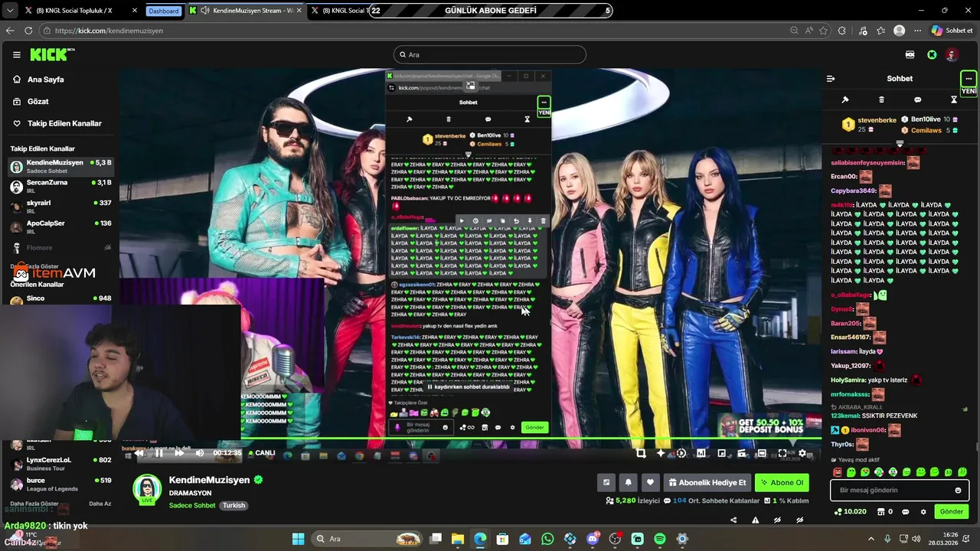This screenshot has height=551, width=980.
Task: Open chat options three-dot menu
Action: pos(969,78)
